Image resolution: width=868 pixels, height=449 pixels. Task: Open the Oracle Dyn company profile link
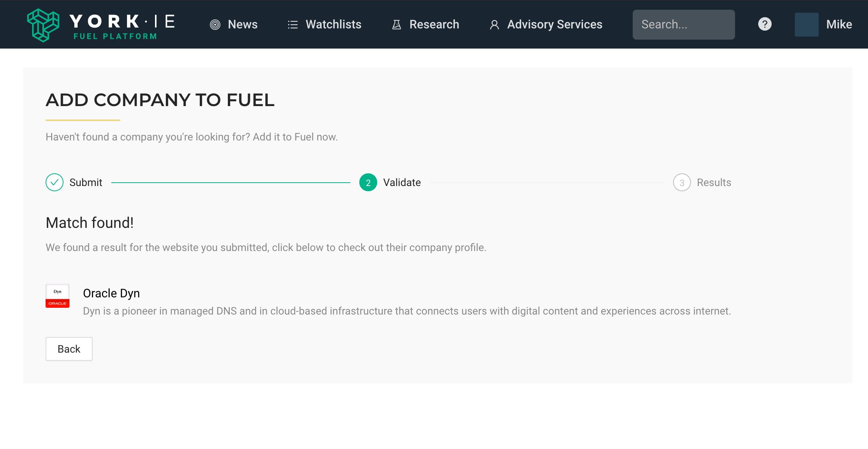[x=111, y=293]
